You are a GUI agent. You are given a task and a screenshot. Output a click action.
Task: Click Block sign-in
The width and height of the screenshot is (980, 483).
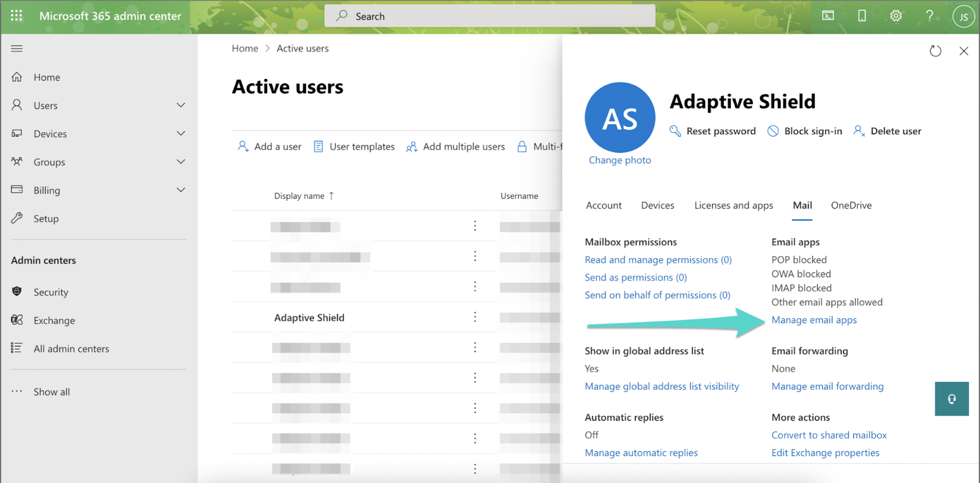[805, 131]
